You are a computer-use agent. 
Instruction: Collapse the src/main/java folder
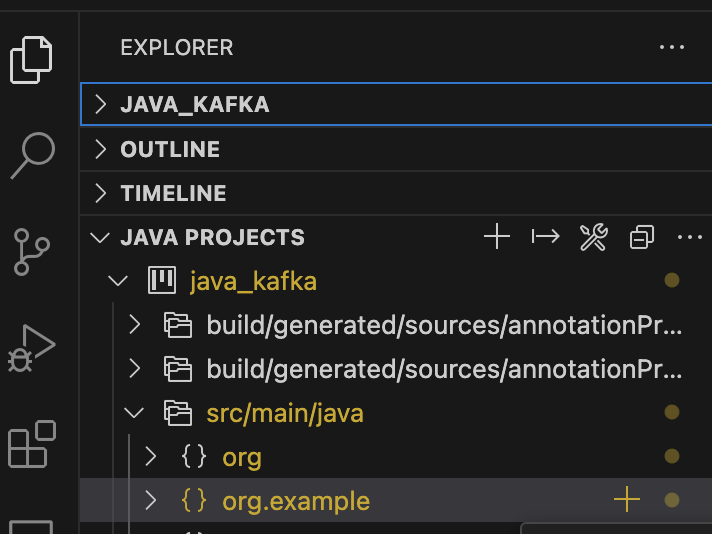[134, 413]
